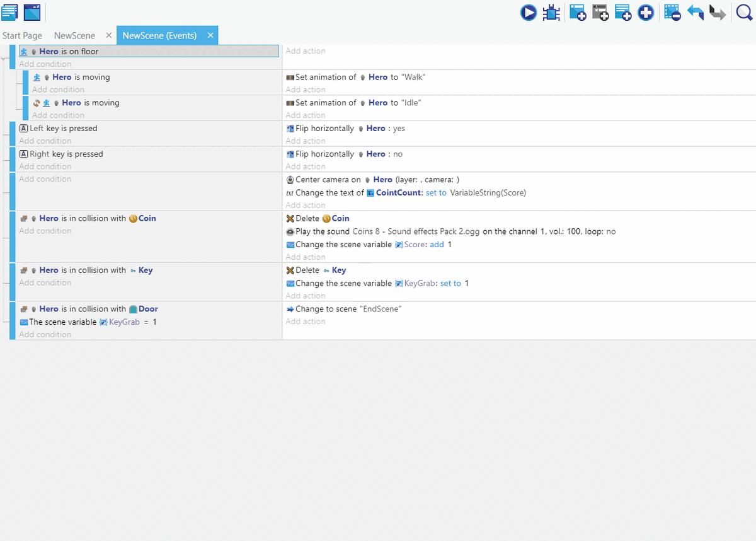The height and width of the screenshot is (541, 756).
Task: Select the 'Delete Key' action
Action: coord(316,270)
